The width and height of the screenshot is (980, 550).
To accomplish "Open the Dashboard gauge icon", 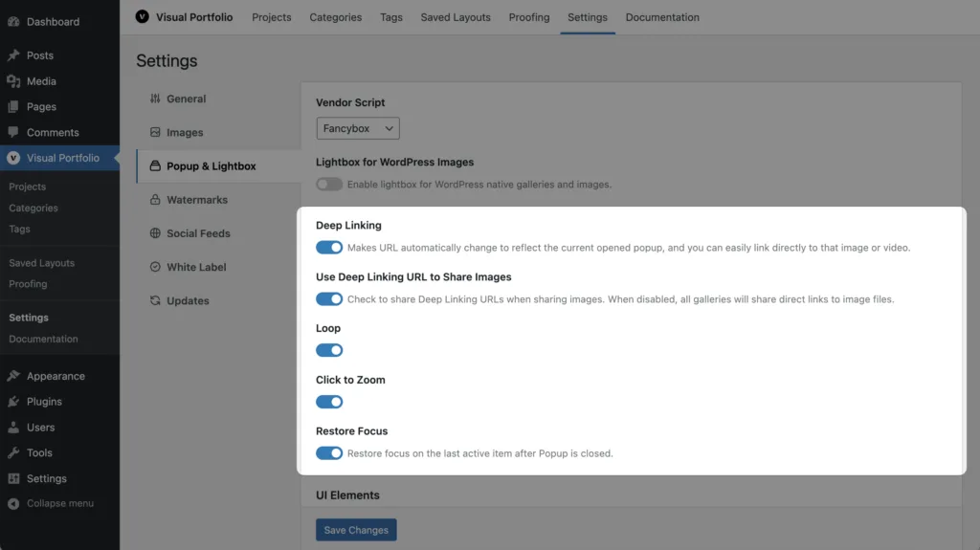I will click(x=13, y=21).
